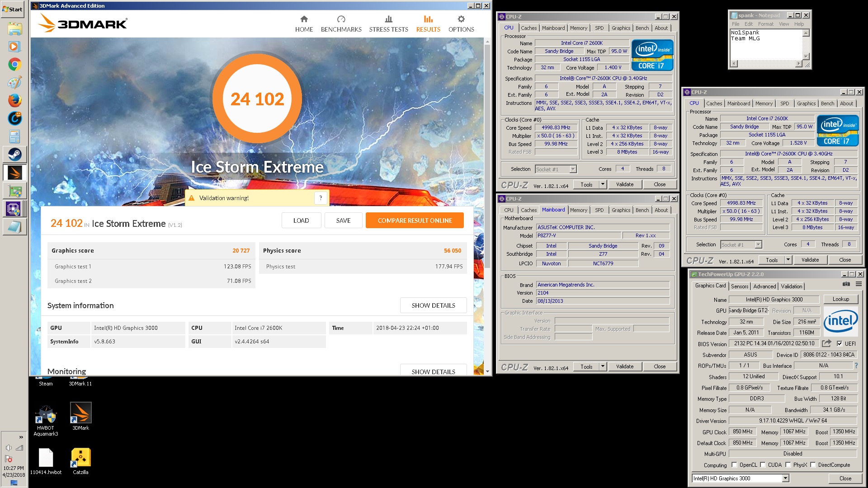Switch to the Advanced tab in GPU-Z
This screenshot has height=488, width=868.
tap(764, 286)
